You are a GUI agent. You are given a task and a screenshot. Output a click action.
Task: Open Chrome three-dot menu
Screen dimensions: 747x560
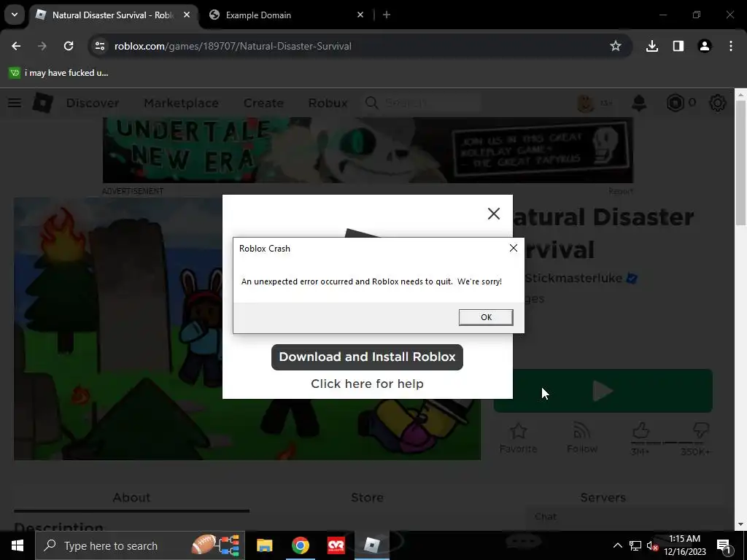pos(730,46)
